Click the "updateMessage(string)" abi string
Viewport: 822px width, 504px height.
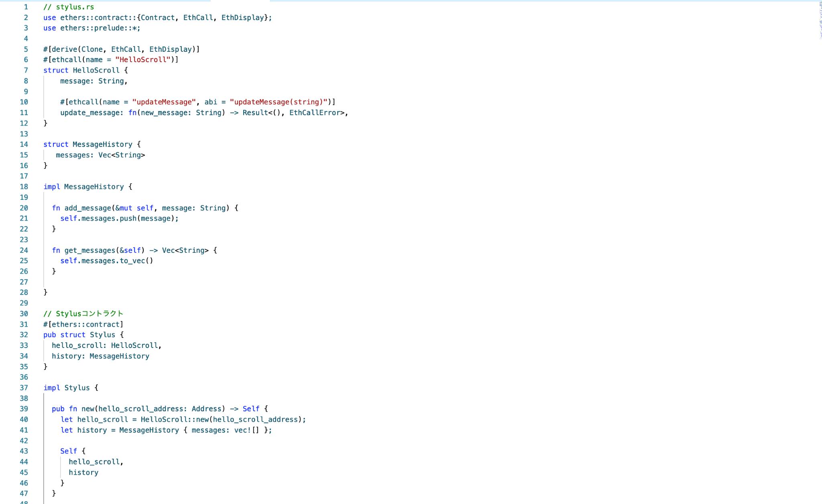(279, 102)
